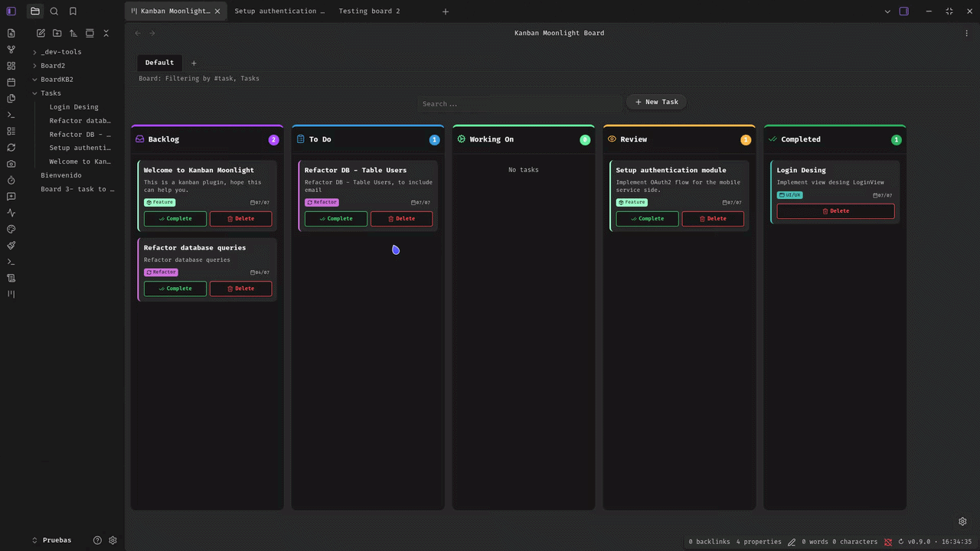The width and height of the screenshot is (980, 551).
Task: Click the circular sync arrows ribbon icon
Action: [x=11, y=148]
